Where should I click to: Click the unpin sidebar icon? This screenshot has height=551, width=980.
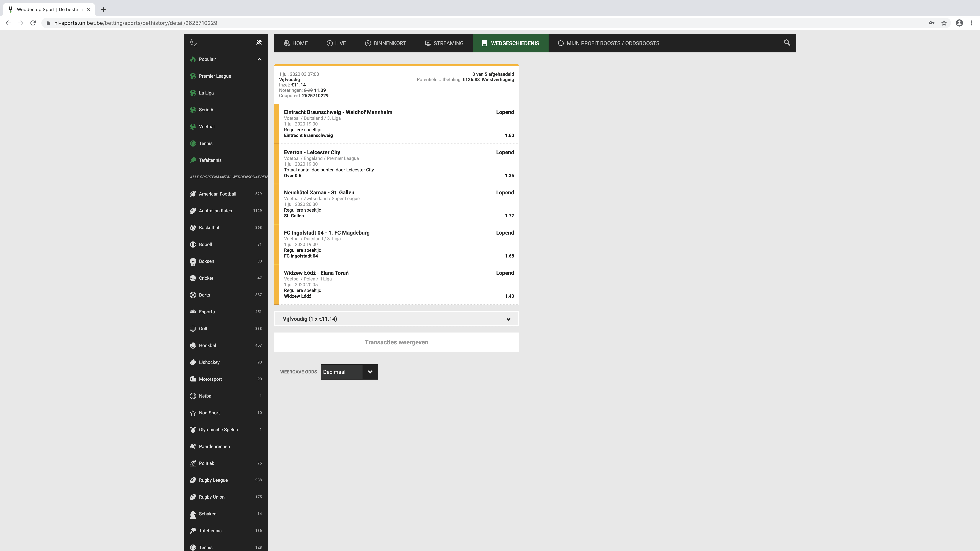tap(259, 43)
